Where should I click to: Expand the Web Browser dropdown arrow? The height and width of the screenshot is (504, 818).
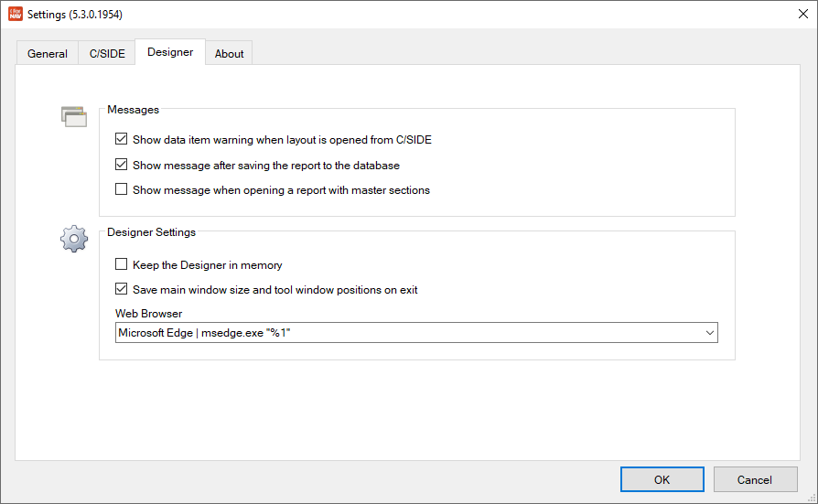pos(709,333)
